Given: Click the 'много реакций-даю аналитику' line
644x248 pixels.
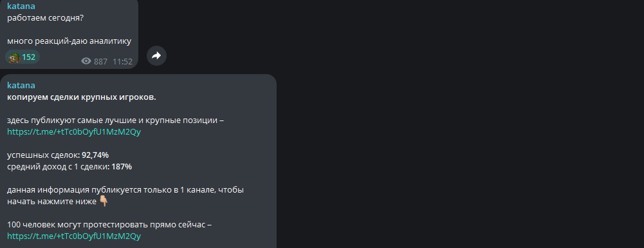Looking at the screenshot, I should click(69, 41).
